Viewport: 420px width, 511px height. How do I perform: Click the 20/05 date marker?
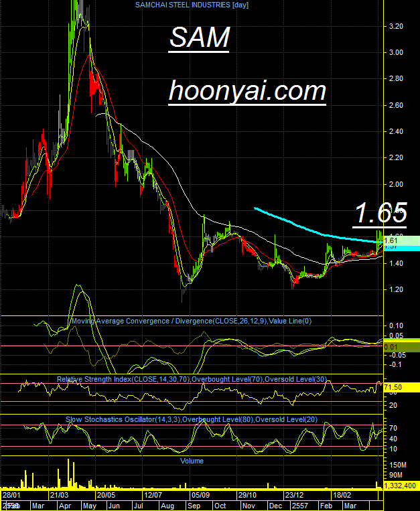[107, 496]
